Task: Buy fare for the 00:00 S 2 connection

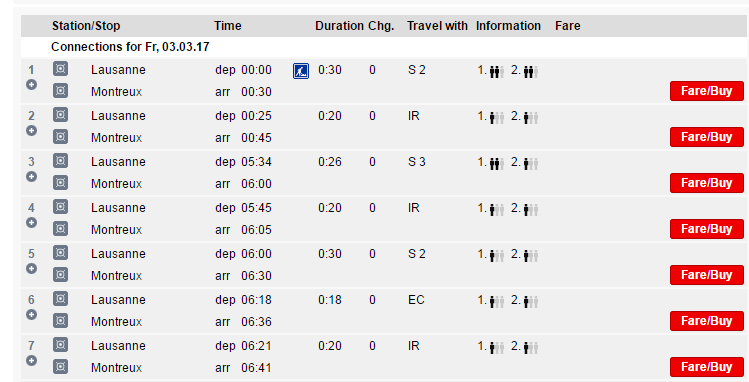Action: 706,91
